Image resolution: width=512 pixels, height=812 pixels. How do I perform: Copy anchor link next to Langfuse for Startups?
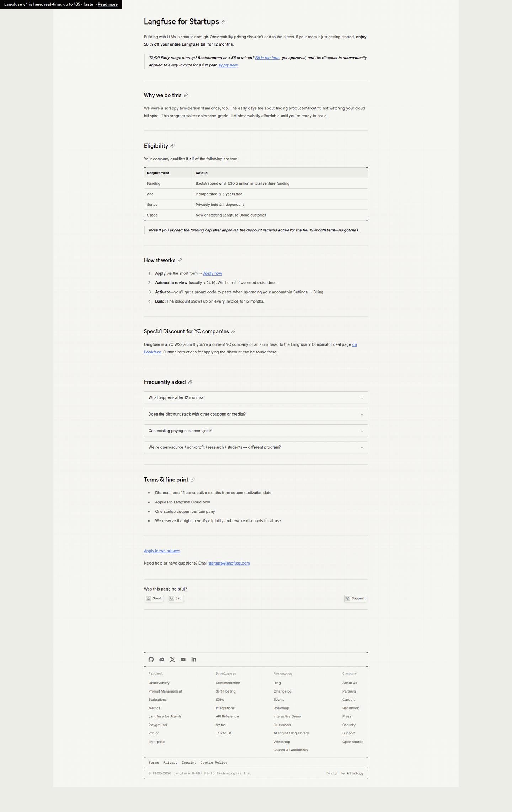[x=224, y=22]
